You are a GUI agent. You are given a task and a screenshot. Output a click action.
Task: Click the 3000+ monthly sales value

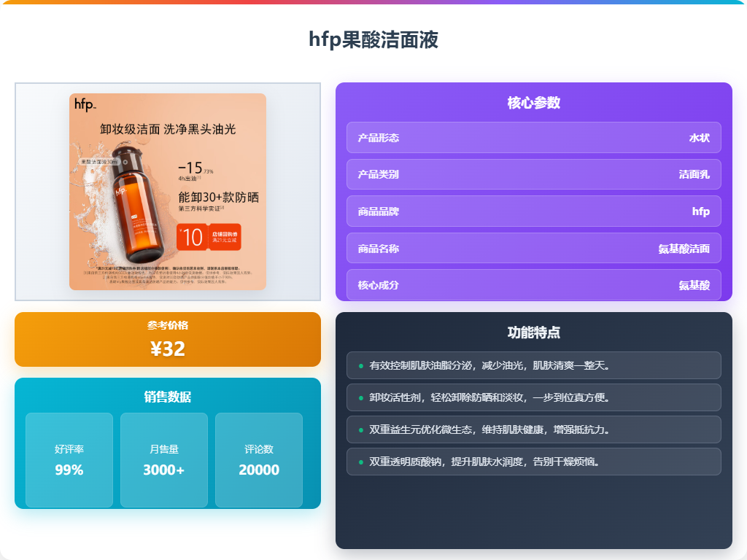[164, 470]
